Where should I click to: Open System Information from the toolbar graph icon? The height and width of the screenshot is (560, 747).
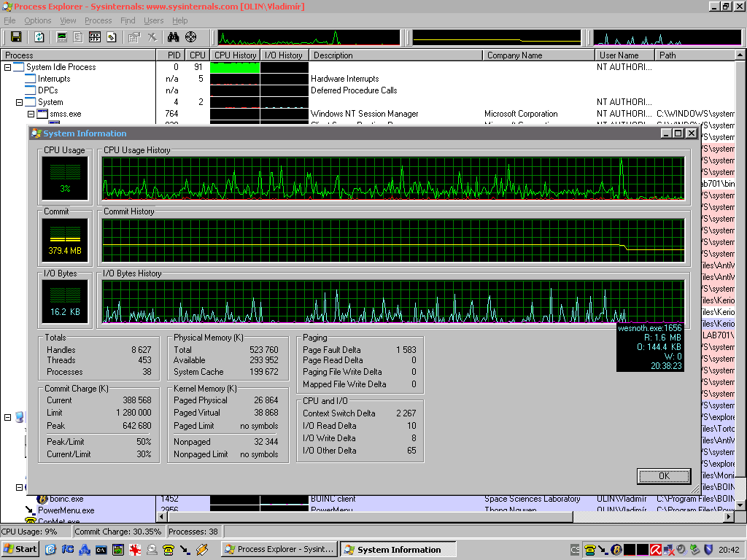(62, 37)
